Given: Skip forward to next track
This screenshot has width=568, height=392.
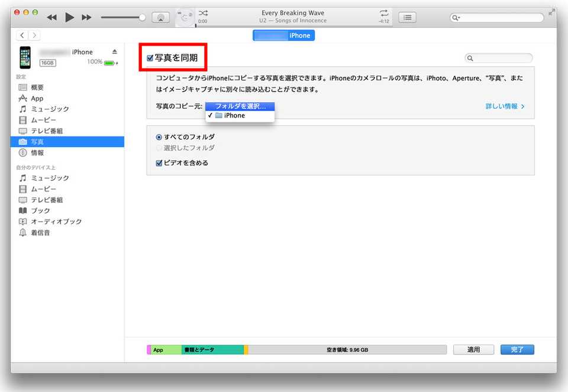Looking at the screenshot, I should click(86, 17).
